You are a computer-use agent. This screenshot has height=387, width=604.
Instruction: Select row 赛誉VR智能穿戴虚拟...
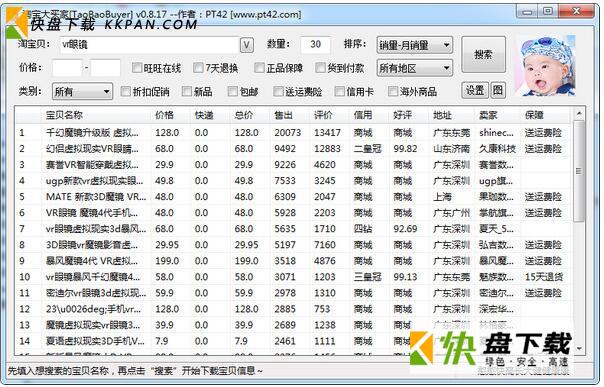coord(293,165)
